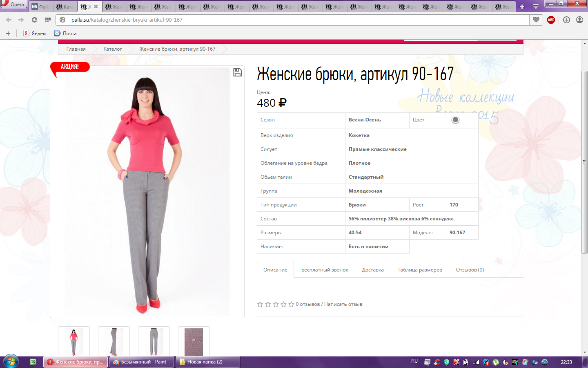This screenshot has height=368, width=588.
Task: Open the Opera main menu
Action: [x=13, y=4]
